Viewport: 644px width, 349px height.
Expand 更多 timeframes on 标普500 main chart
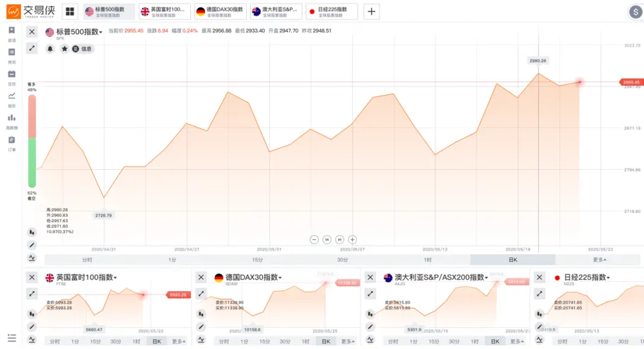(x=599, y=260)
